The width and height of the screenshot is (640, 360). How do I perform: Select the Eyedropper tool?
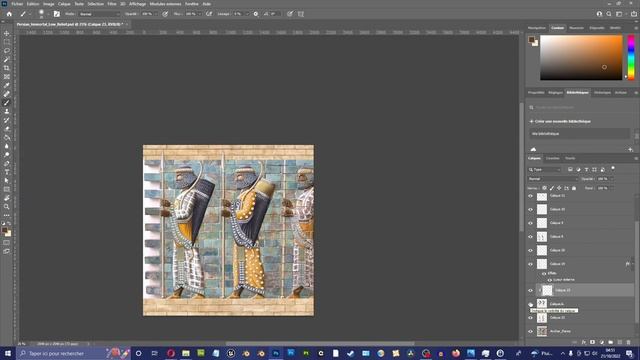click(x=7, y=85)
